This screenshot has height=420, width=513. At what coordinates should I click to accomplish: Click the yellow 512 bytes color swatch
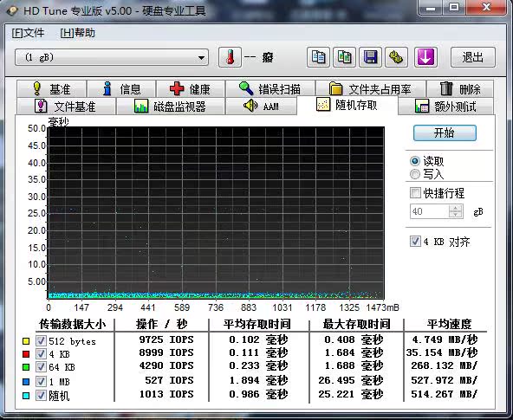pos(26,341)
